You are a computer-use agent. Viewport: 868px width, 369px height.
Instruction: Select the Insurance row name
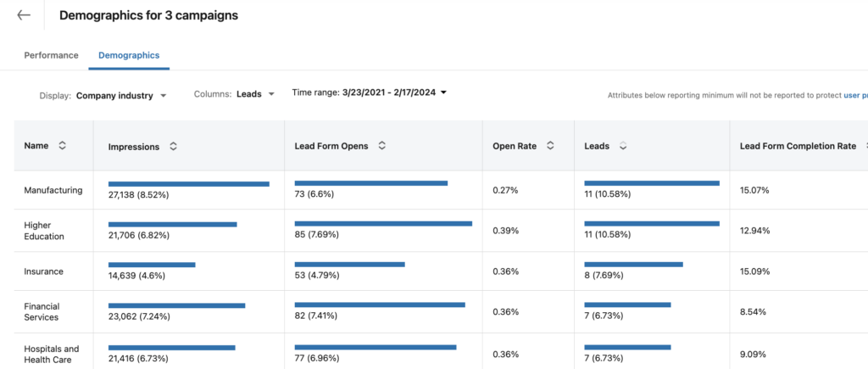coord(44,271)
